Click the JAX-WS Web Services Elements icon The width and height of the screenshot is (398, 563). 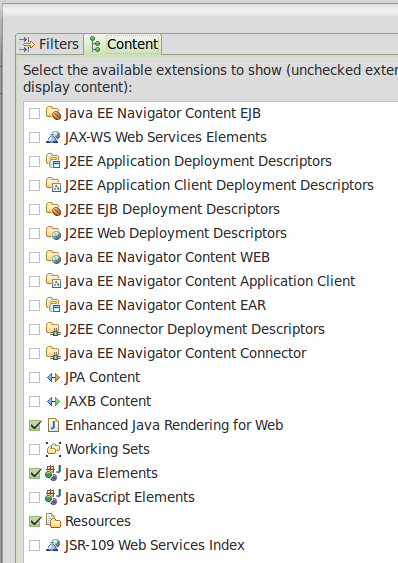pyautogui.click(x=54, y=137)
